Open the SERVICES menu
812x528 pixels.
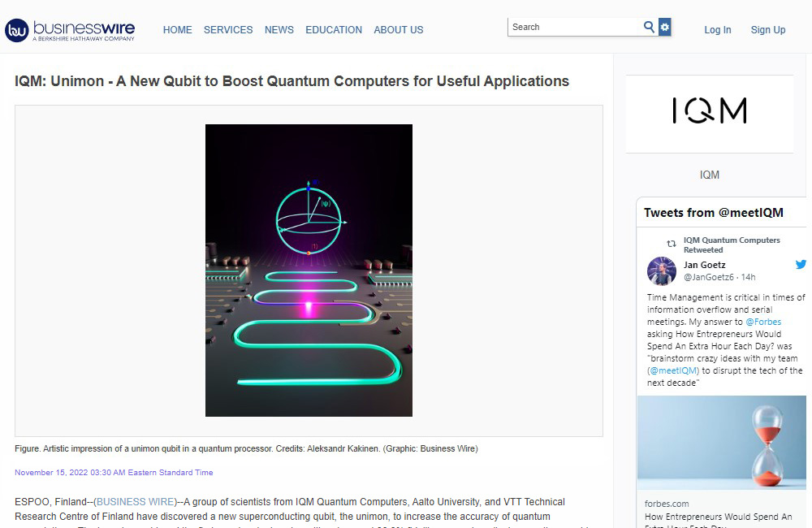(228, 30)
